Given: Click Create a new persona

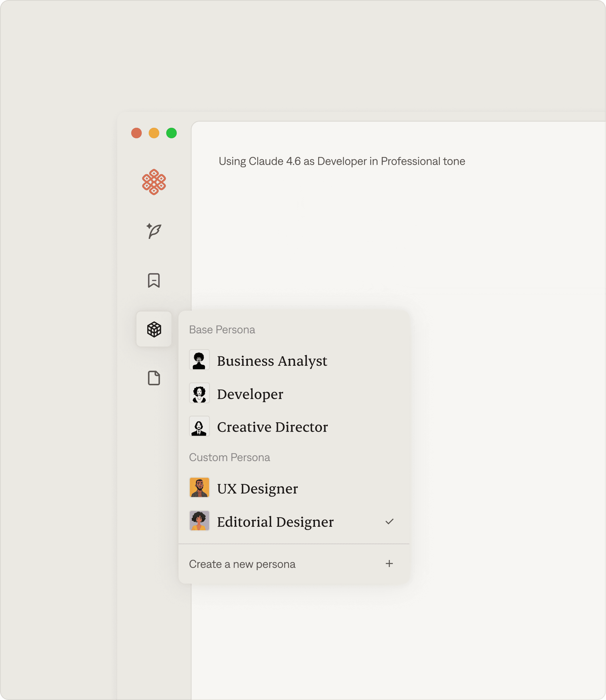Looking at the screenshot, I should [242, 564].
